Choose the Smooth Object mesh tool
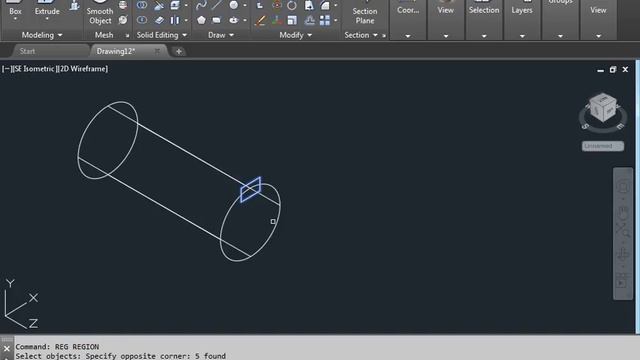The height and width of the screenshot is (360, 640). (x=100, y=13)
